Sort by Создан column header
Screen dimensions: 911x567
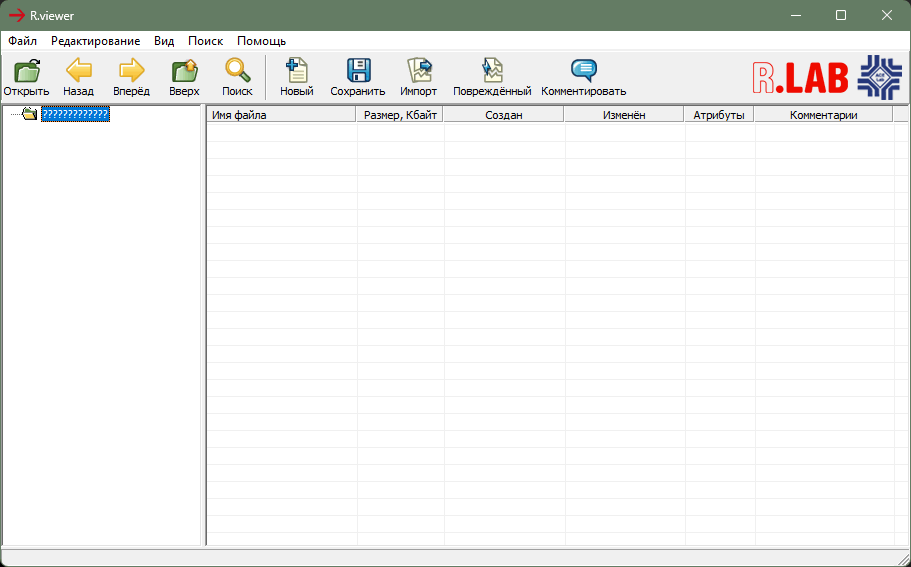504,115
